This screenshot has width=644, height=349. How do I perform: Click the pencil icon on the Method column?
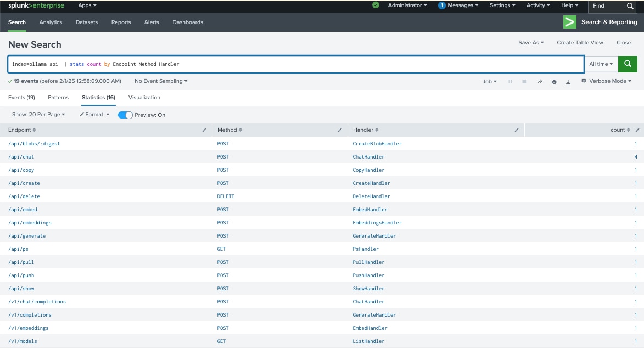tap(340, 130)
